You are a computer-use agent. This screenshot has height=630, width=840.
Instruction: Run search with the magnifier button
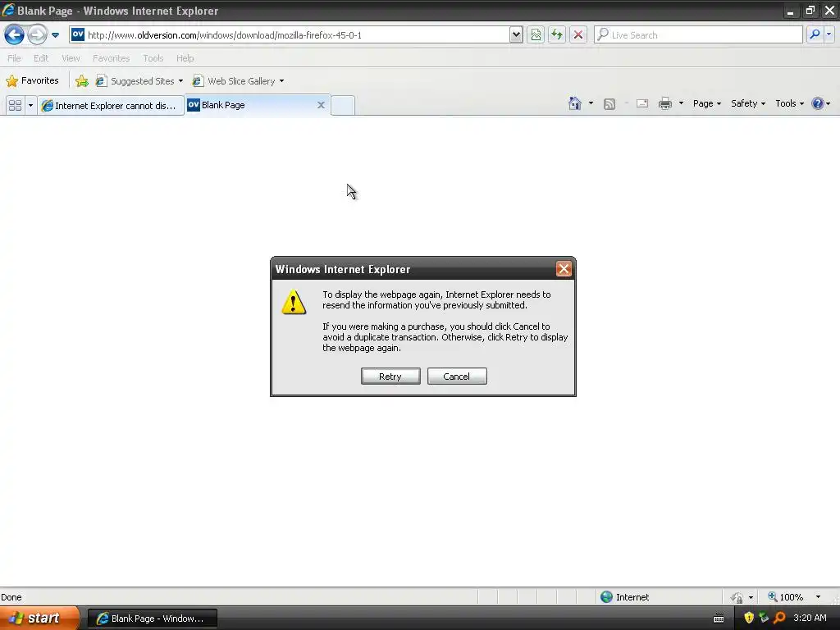click(815, 34)
